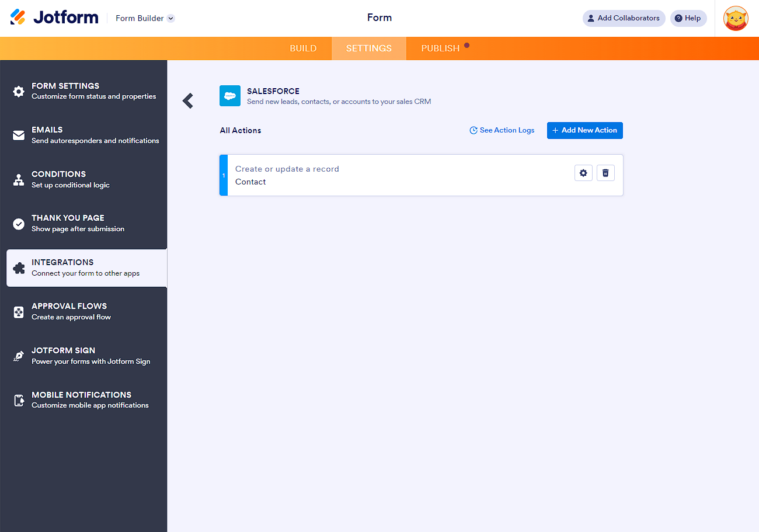Click the Salesforce cloud logo icon
Image resolution: width=759 pixels, height=532 pixels.
230,96
